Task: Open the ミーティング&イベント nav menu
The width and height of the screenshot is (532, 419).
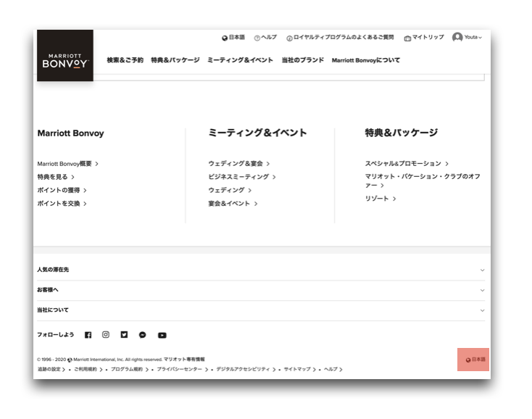Action: 240,60
